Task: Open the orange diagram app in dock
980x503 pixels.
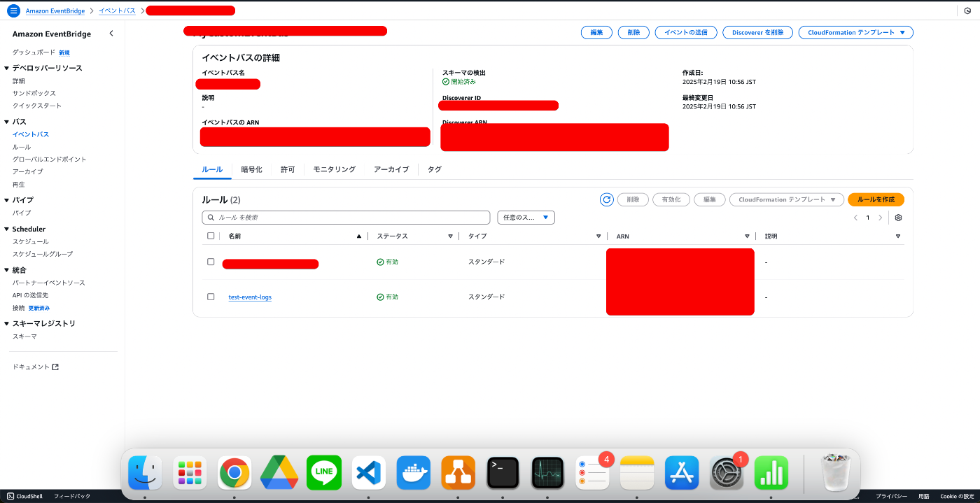Action: pyautogui.click(x=458, y=473)
